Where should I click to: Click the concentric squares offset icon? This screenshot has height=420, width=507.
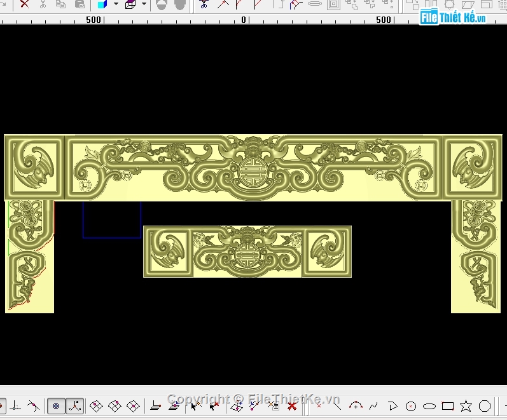pyautogui.click(x=333, y=4)
